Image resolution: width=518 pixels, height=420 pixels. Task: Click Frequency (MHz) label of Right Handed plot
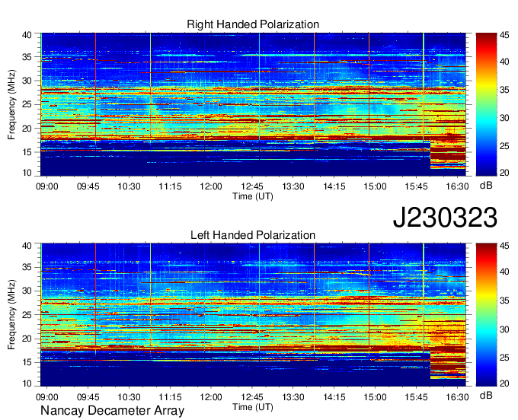coord(11,104)
